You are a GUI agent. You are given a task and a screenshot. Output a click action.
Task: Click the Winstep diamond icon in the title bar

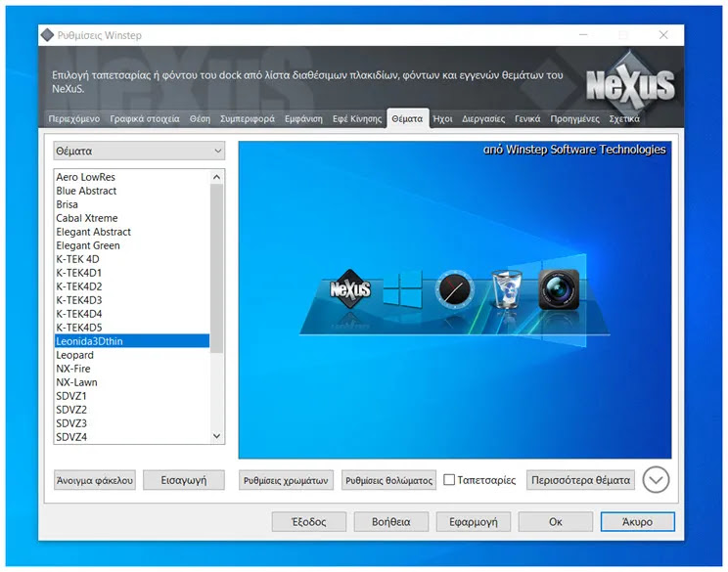[47, 35]
